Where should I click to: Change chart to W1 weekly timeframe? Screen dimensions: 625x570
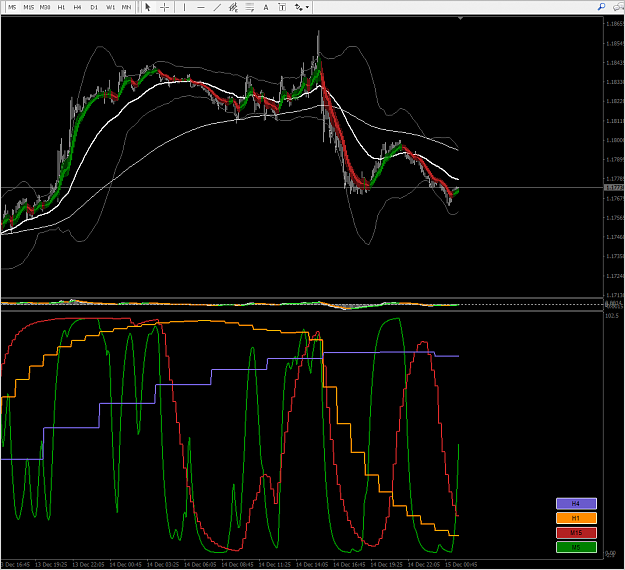pyautogui.click(x=110, y=7)
